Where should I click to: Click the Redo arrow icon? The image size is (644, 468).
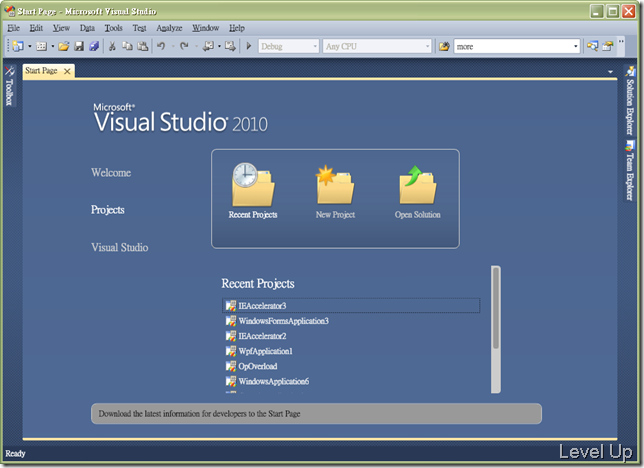(184, 46)
